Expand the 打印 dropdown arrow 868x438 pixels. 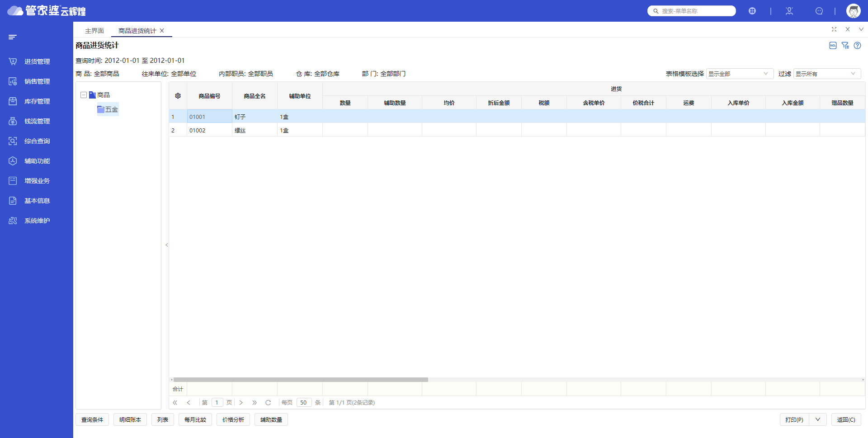tap(818, 420)
